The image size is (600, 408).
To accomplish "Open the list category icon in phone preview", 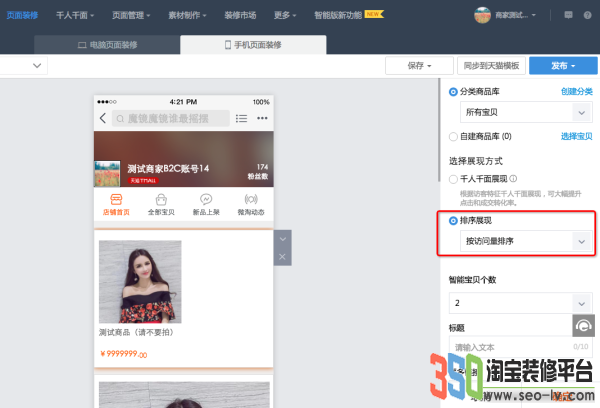I will (x=241, y=118).
